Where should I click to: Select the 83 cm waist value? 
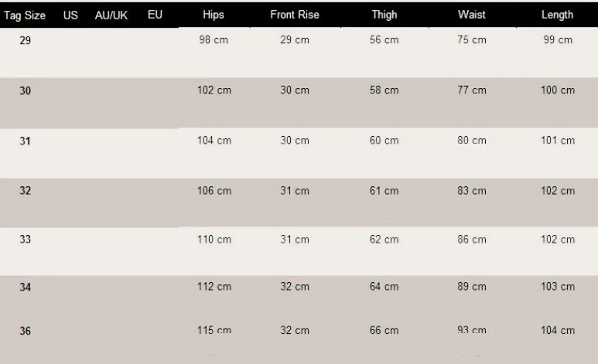click(x=472, y=191)
